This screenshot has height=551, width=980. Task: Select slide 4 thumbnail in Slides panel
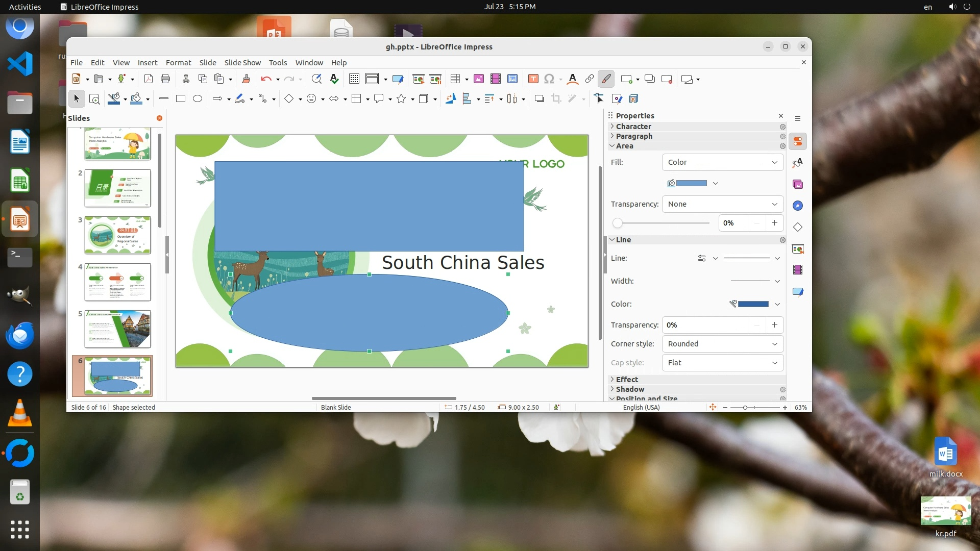[x=117, y=282]
